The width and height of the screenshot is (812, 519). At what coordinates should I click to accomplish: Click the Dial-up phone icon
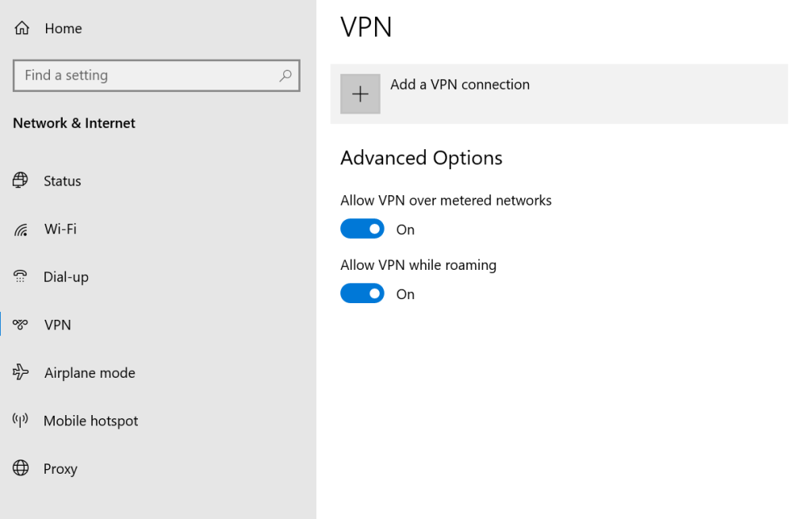(21, 277)
